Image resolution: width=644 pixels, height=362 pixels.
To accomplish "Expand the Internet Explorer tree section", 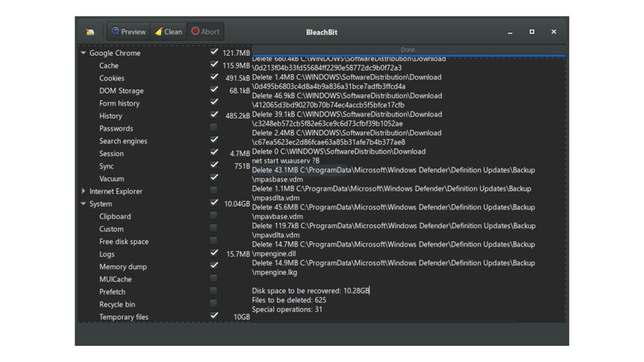I will pyautogui.click(x=83, y=191).
